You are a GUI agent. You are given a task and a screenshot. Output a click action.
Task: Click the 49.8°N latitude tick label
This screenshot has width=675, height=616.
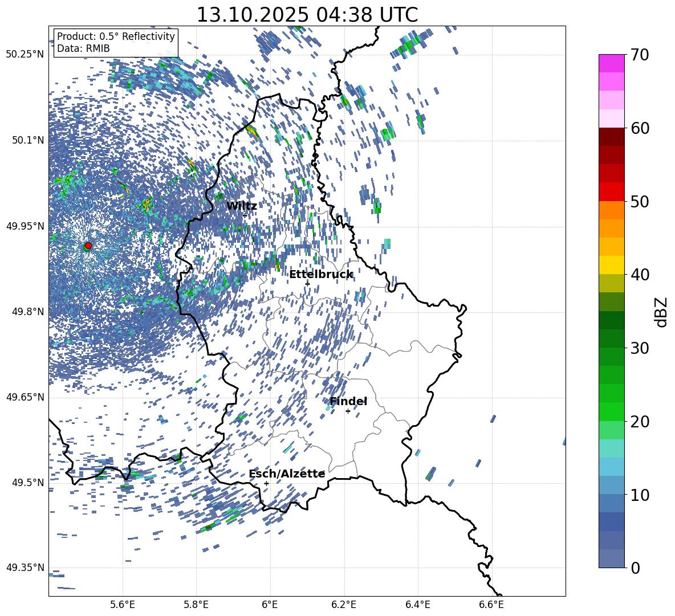27,312
